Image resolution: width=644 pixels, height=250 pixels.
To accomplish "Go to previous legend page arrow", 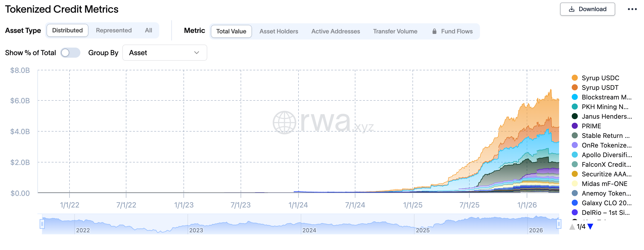I will (572, 226).
